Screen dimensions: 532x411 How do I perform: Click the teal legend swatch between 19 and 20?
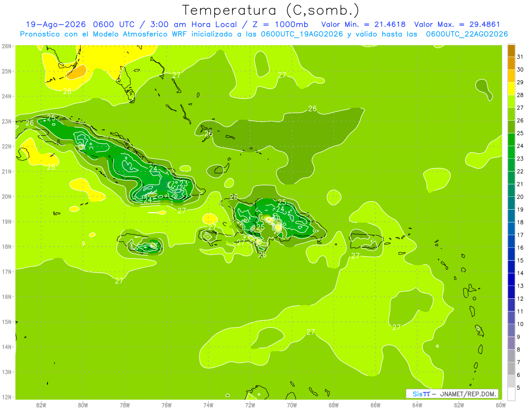point(511,203)
